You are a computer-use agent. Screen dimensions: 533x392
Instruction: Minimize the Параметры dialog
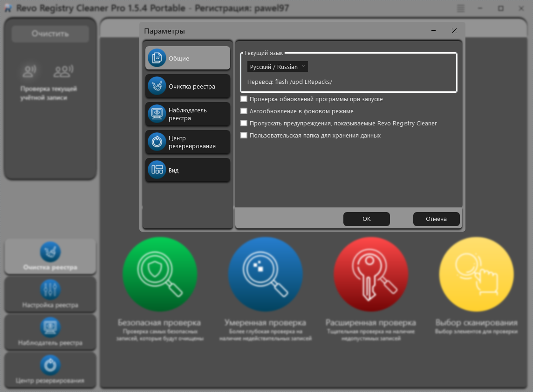point(433,31)
